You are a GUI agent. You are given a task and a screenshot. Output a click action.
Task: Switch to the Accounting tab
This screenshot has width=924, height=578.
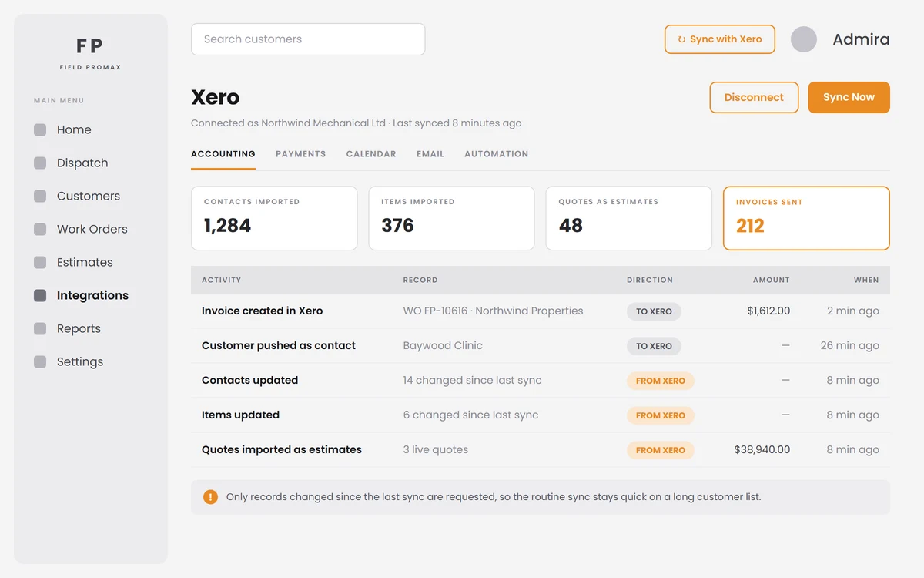point(223,154)
